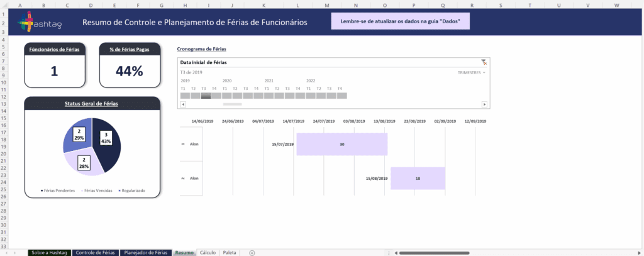The image size is (644, 256).
Task: Select the Gantt bar labeled 18
Action: [x=418, y=179]
